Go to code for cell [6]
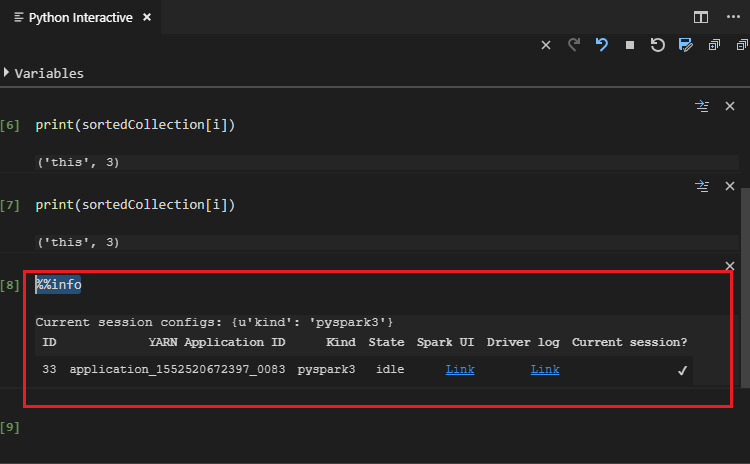Screen dimensions: 750x464 pyautogui.click(x=702, y=106)
